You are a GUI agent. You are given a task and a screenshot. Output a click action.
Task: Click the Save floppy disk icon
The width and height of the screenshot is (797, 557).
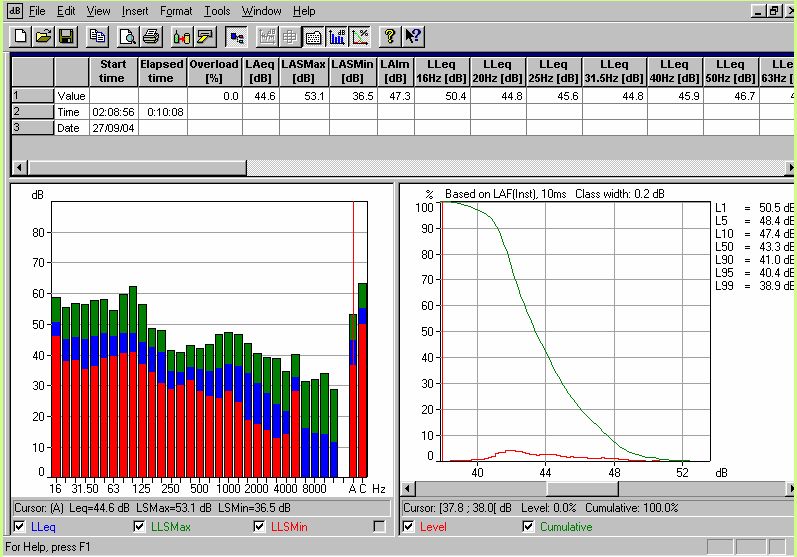click(67, 37)
